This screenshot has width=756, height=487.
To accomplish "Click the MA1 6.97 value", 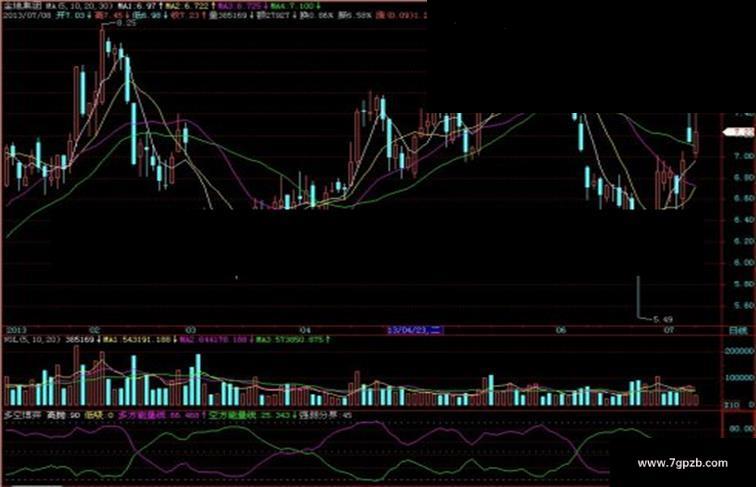I will click(137, 6).
